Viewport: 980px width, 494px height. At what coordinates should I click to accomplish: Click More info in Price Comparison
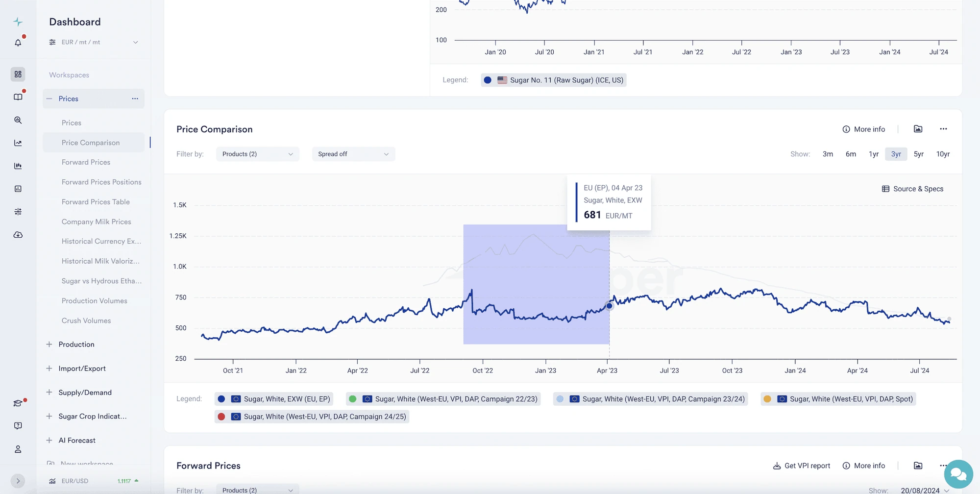click(x=864, y=129)
